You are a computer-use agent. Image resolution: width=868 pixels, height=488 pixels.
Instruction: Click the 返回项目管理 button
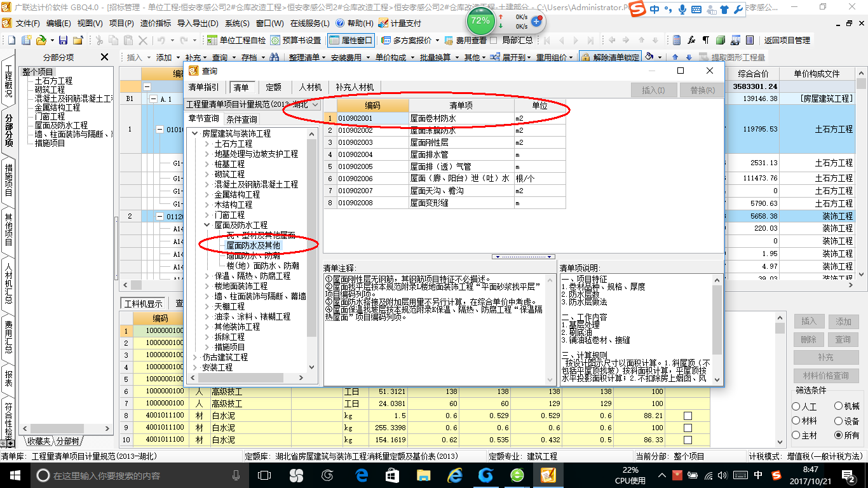coord(787,40)
